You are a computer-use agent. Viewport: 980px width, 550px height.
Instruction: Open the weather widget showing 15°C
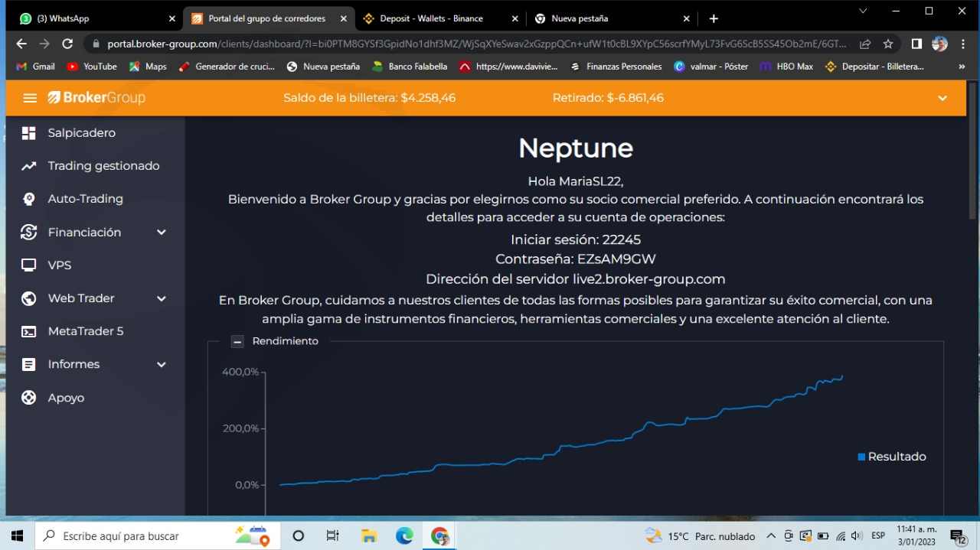click(700, 535)
